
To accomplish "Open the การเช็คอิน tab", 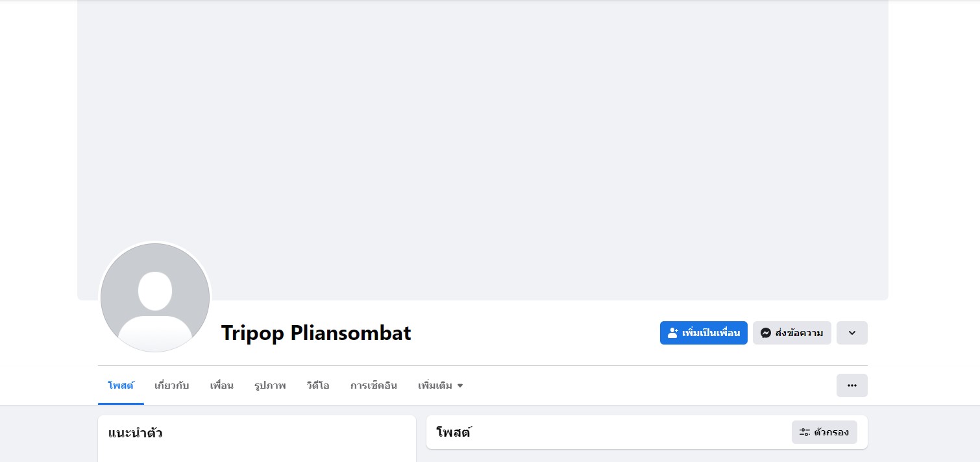I will [373, 385].
